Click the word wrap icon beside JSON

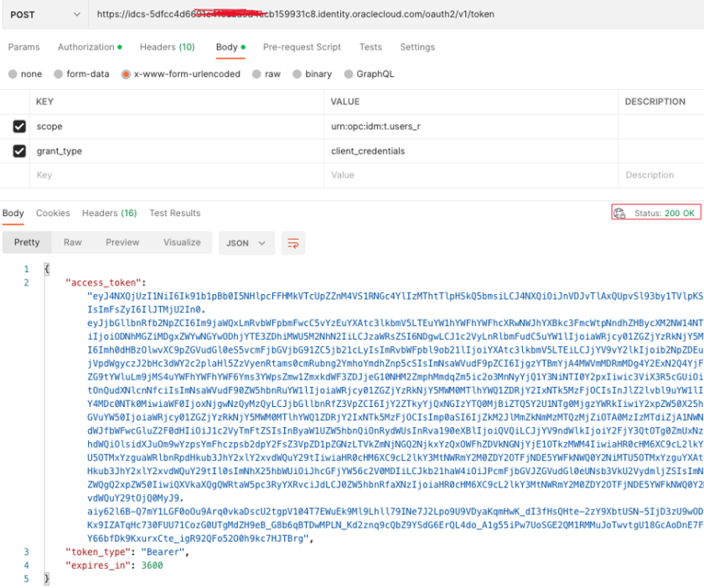click(x=293, y=243)
